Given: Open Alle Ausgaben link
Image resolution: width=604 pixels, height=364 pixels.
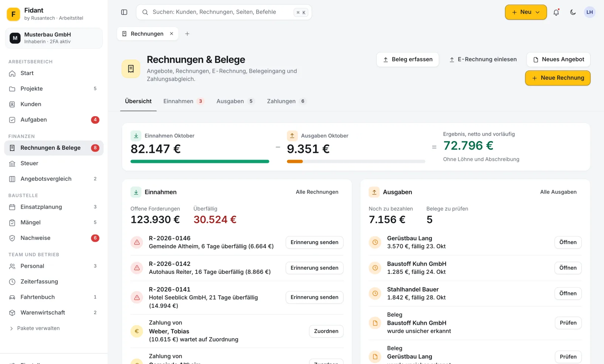Looking at the screenshot, I should click(x=558, y=192).
